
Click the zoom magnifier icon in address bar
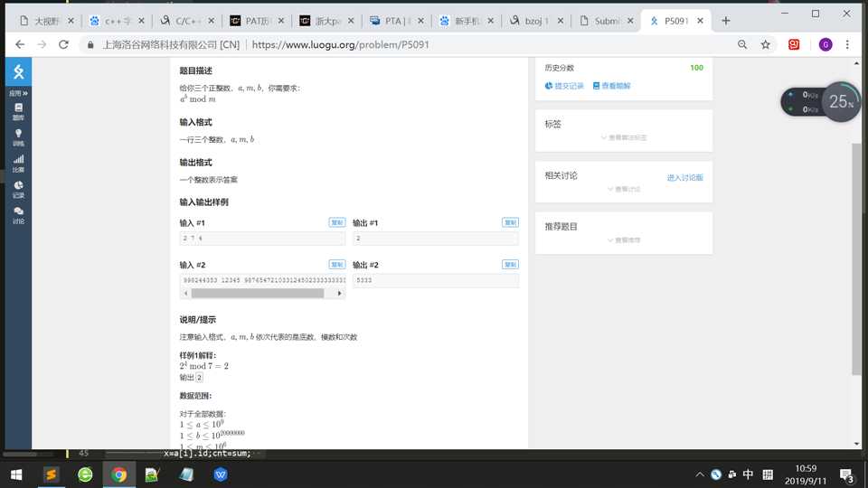pos(742,45)
